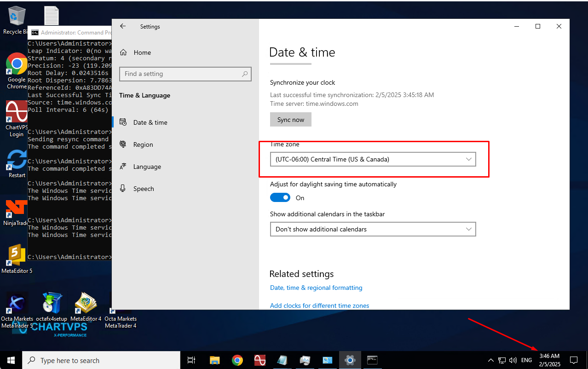Click the search magnifier in Find a setting
This screenshot has width=588, height=369.
point(245,74)
